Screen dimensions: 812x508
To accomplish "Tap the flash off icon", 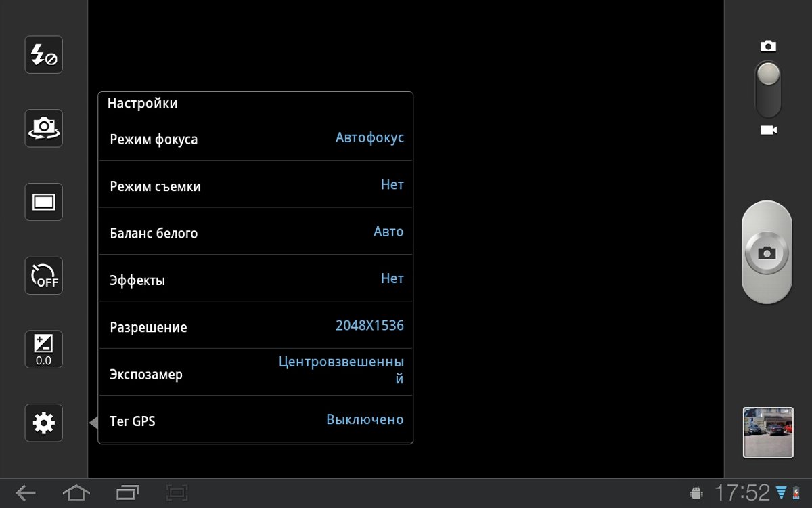I will (x=44, y=55).
